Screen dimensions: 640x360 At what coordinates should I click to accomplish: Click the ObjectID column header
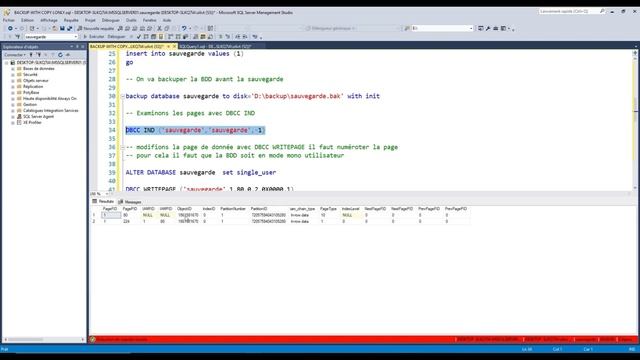(184, 209)
